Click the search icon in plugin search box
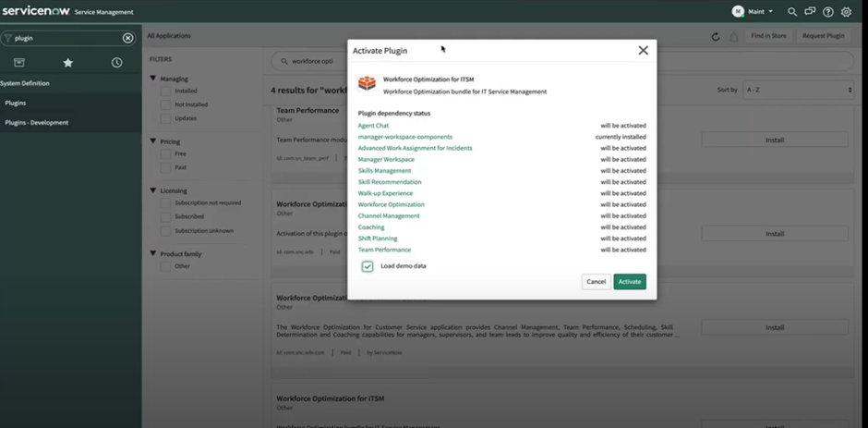The height and width of the screenshot is (428, 868). pyautogui.click(x=284, y=62)
